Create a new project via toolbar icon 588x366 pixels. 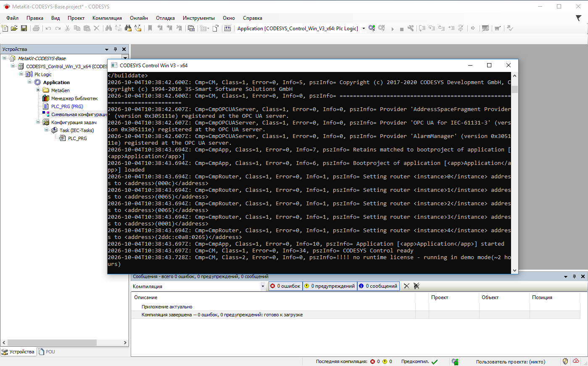pos(5,28)
